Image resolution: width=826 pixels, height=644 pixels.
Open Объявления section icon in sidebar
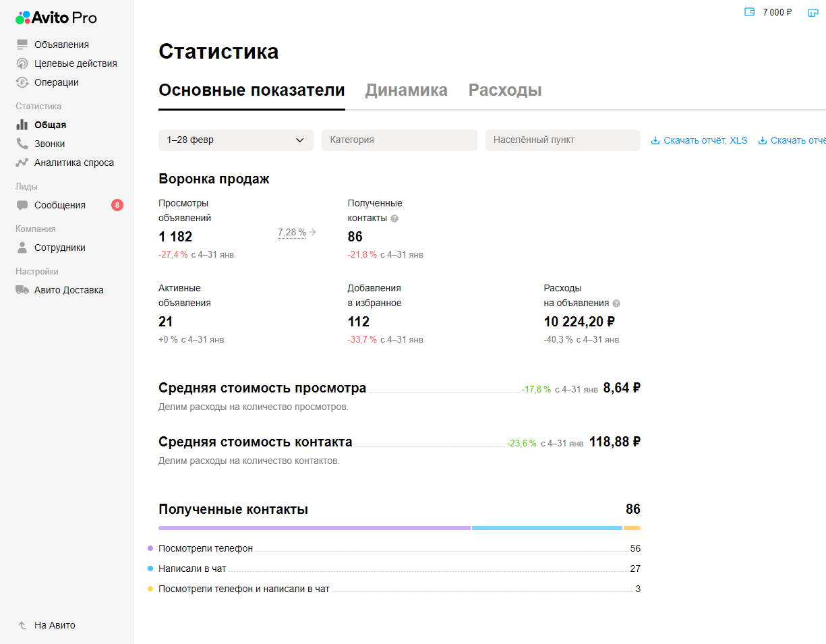click(x=22, y=45)
